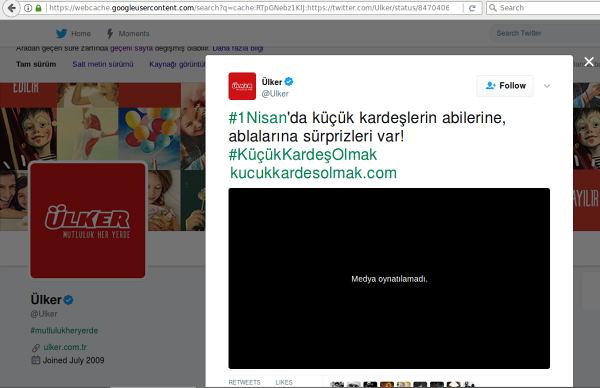Open the site info icon in address bar
The width and height of the screenshot is (600, 388).
[x=28, y=8]
